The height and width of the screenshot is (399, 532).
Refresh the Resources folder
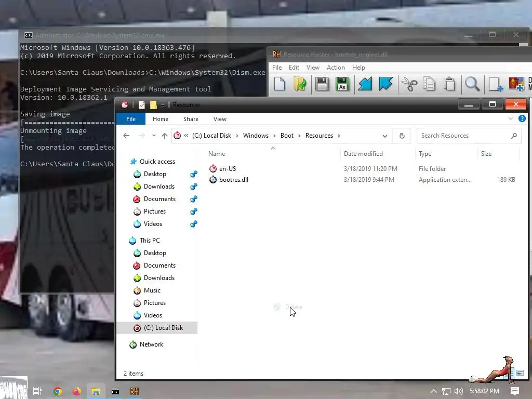tap(402, 136)
